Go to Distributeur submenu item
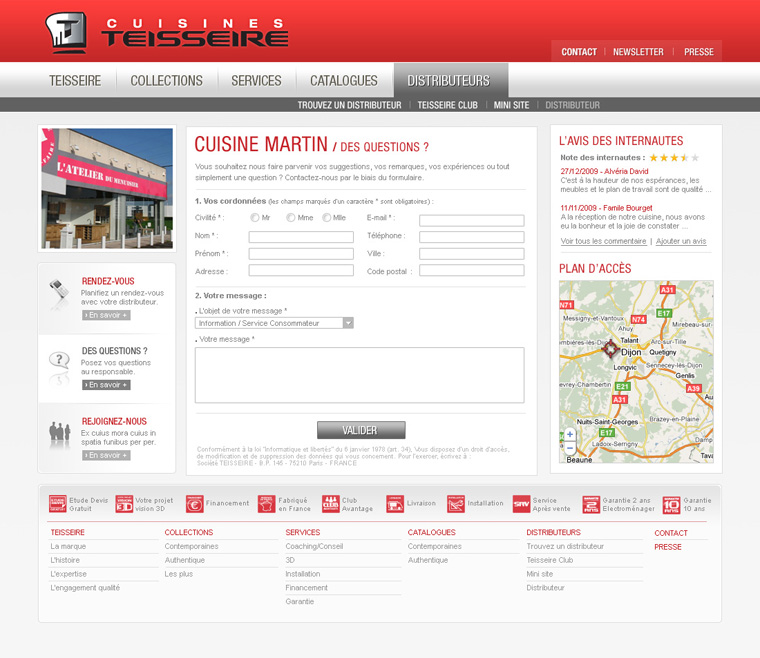The image size is (760, 658). pos(572,105)
